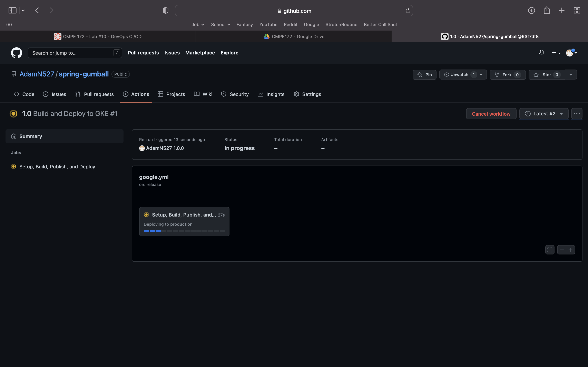The image size is (588, 367).
Task: Open Safari downloads icon
Action: pyautogui.click(x=531, y=10)
